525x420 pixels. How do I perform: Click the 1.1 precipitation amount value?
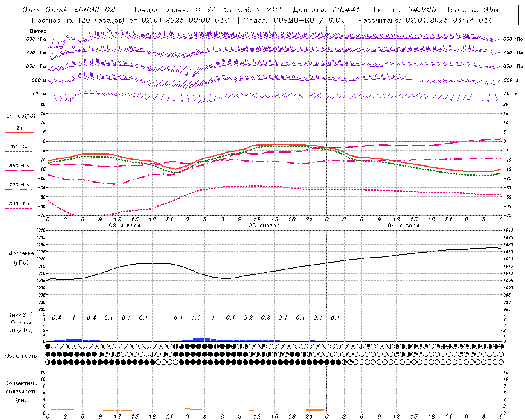click(x=196, y=317)
